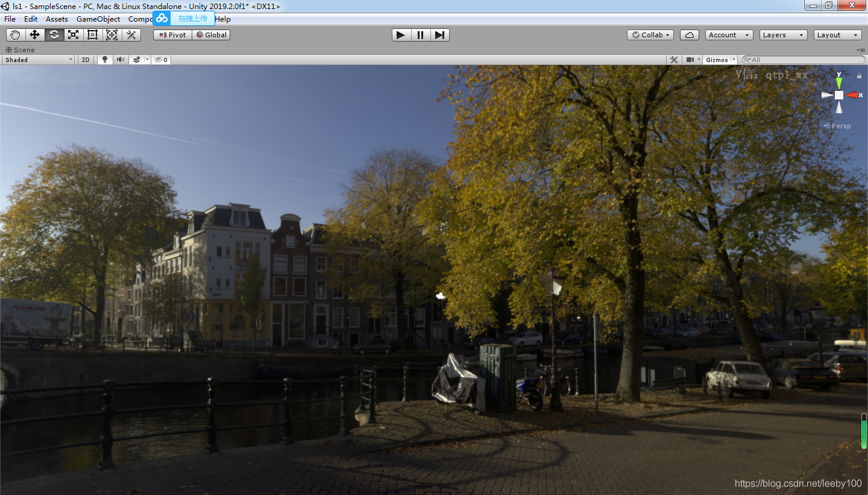
Task: Open the GameObject menu
Action: pos(98,19)
